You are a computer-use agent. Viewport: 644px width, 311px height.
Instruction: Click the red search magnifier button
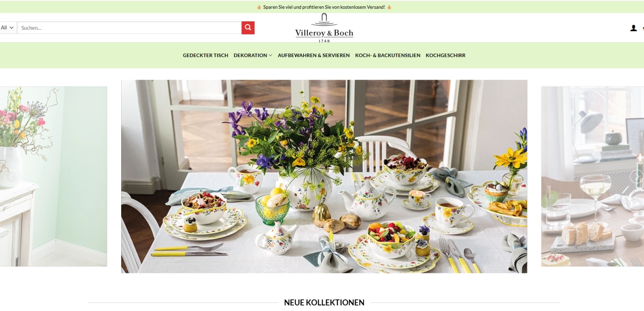[x=248, y=28]
